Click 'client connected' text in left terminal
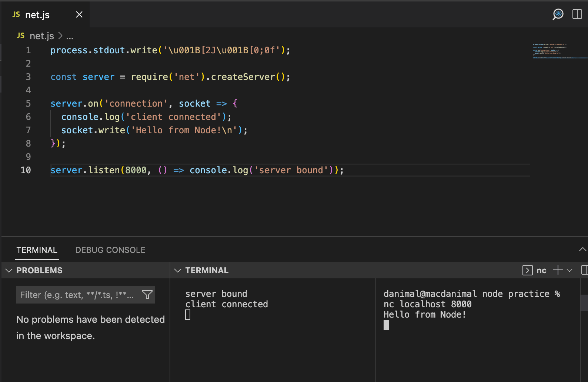This screenshot has width=588, height=382. click(x=227, y=304)
